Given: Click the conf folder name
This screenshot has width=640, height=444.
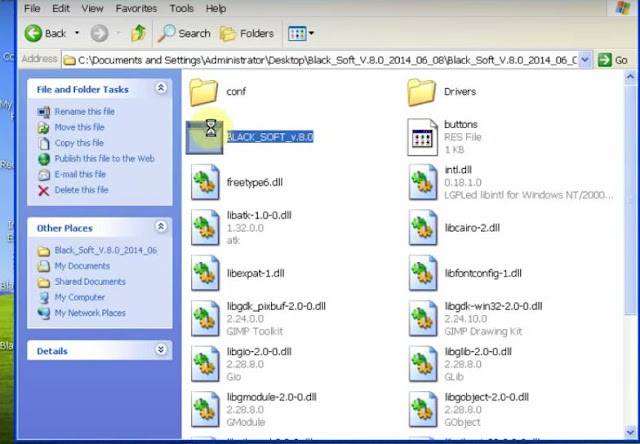Looking at the screenshot, I should (x=236, y=91).
